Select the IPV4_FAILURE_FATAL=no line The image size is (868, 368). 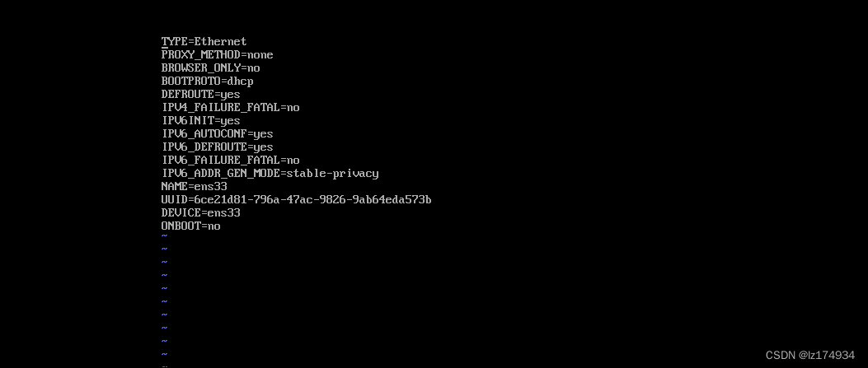coord(230,107)
